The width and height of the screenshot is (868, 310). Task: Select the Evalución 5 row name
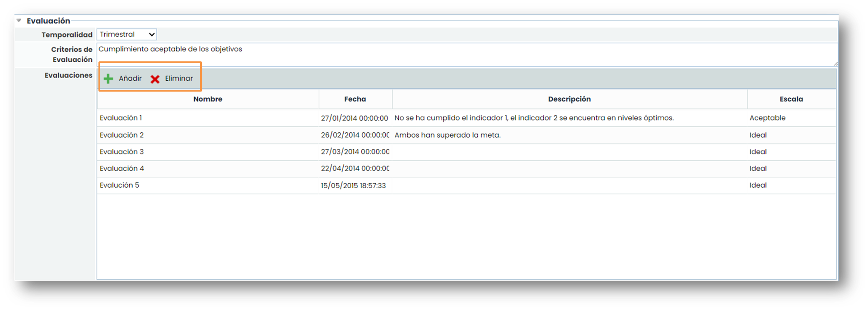coord(119,185)
